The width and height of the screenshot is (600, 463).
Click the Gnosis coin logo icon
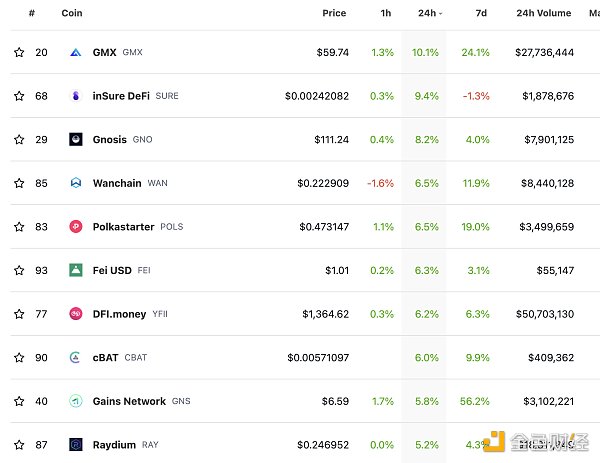click(75, 140)
